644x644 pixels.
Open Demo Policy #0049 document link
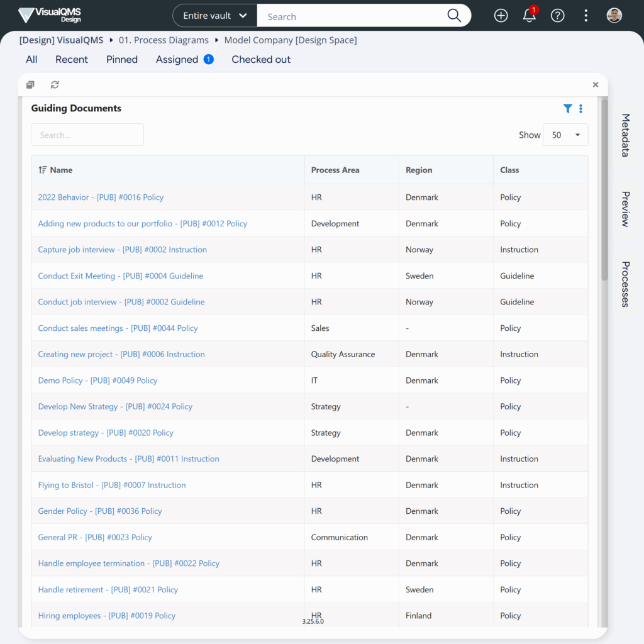pyautogui.click(x=97, y=380)
